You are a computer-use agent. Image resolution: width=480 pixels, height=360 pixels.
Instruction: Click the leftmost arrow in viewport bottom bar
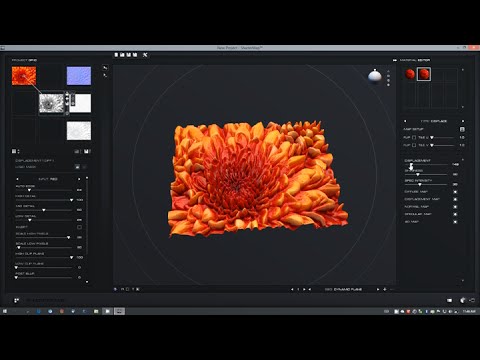[292, 289]
